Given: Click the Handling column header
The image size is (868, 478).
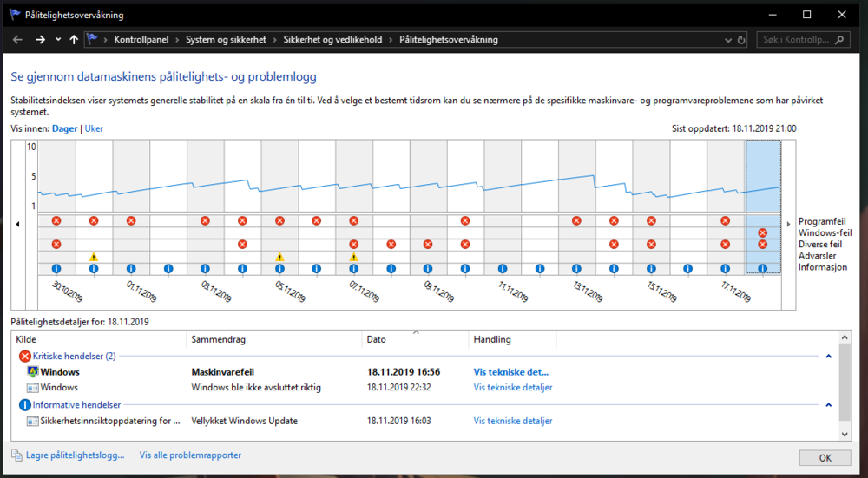Looking at the screenshot, I should pos(513,339).
